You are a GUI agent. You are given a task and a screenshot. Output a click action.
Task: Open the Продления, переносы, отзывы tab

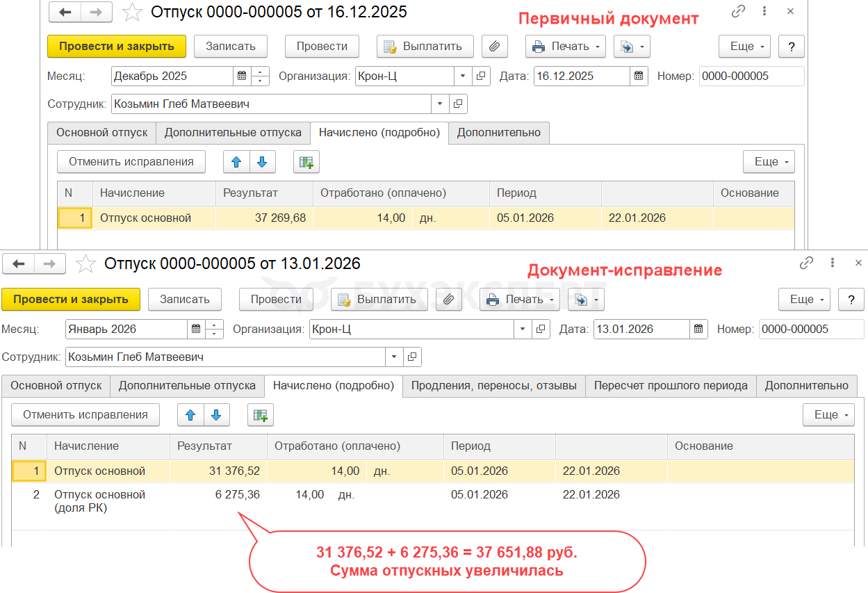(493, 385)
